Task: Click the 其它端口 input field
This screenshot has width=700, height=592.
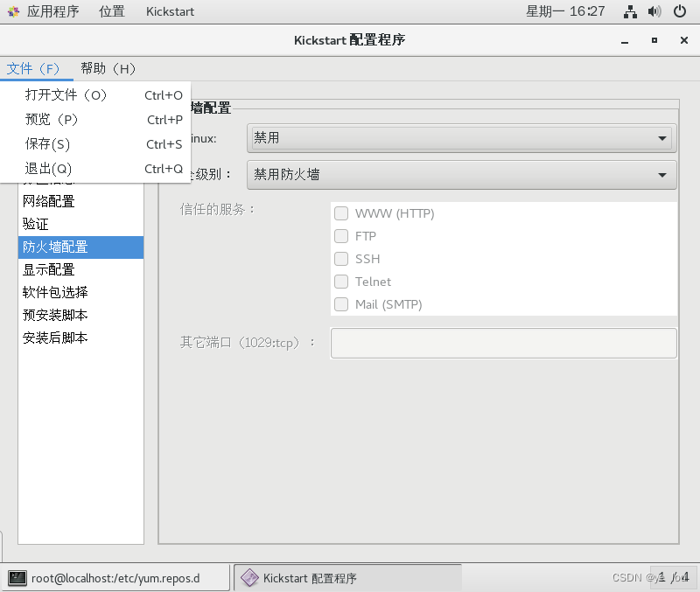Action: point(503,343)
